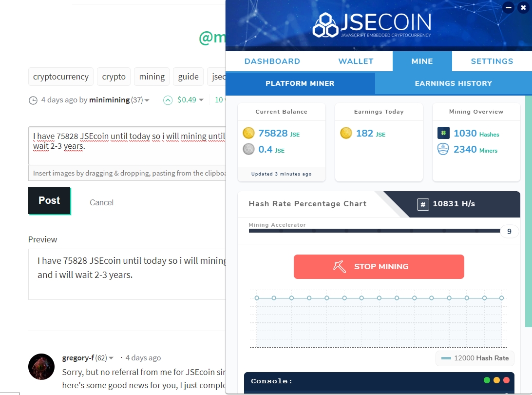Viewport: 532px width, 395px height.
Task: Click the green scrollbar of the JSEcoin panel
Action: 528,211
